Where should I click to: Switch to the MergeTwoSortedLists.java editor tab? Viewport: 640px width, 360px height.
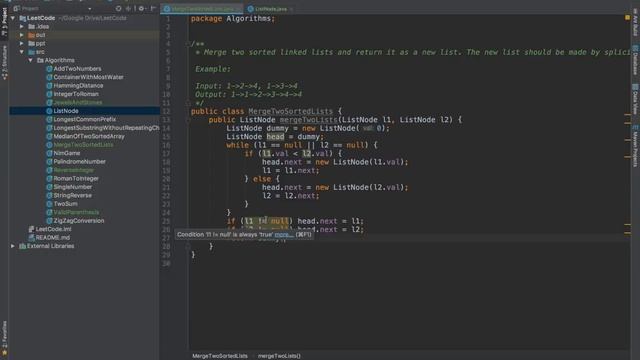pos(201,9)
